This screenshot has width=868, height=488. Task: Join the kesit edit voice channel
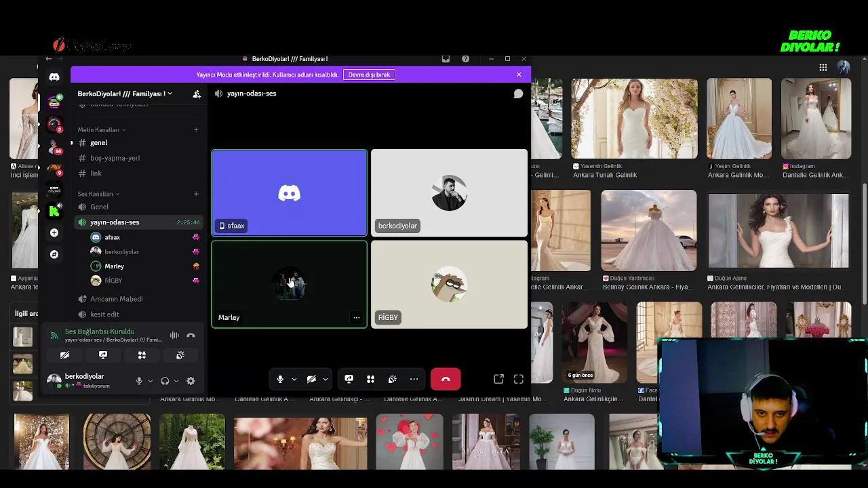coord(138,314)
